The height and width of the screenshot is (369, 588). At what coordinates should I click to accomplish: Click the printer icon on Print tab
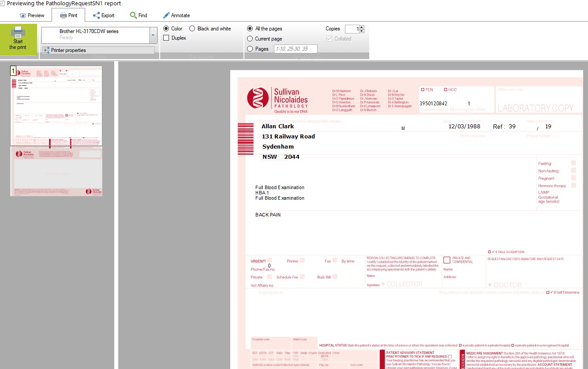[x=64, y=15]
